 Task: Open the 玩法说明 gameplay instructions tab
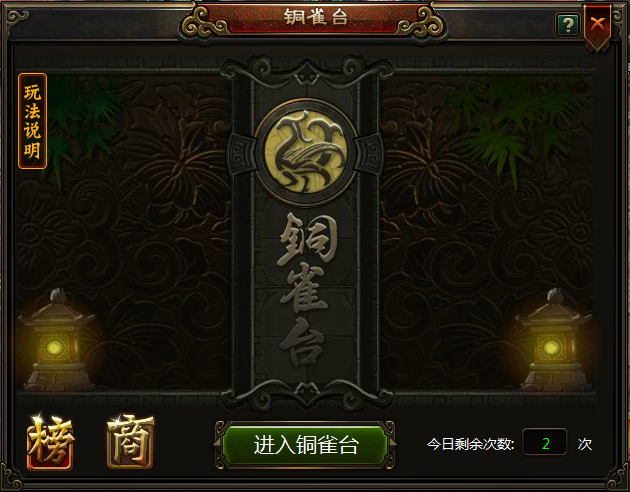33,121
